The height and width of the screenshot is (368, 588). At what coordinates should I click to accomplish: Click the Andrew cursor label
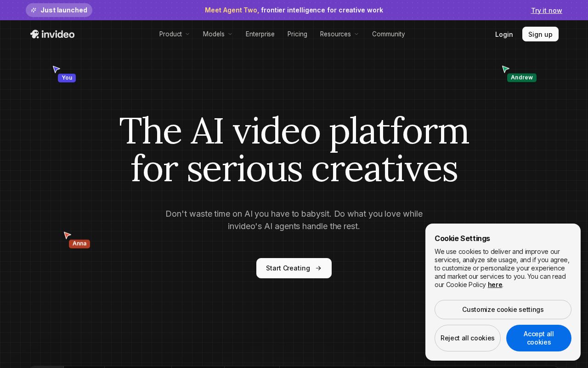[522, 77]
